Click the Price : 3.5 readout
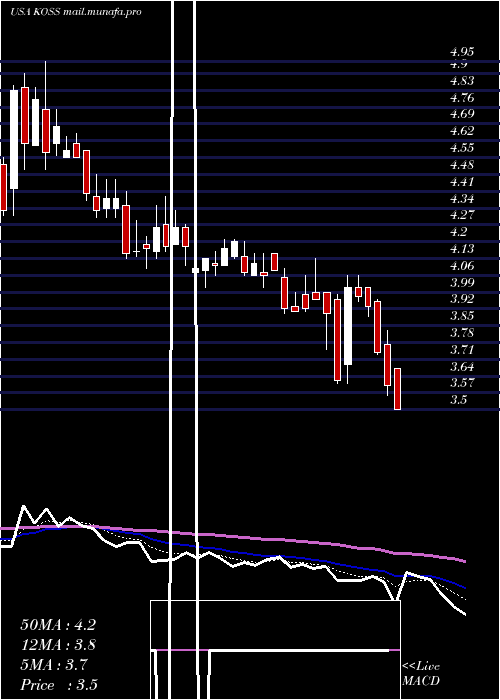The image size is (500, 700). [58, 684]
